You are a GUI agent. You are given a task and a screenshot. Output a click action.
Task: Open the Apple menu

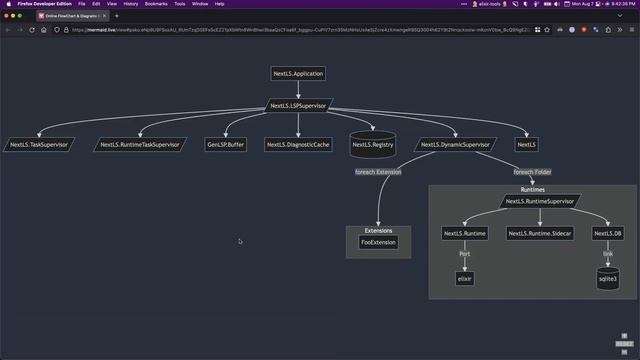[x=9, y=4]
